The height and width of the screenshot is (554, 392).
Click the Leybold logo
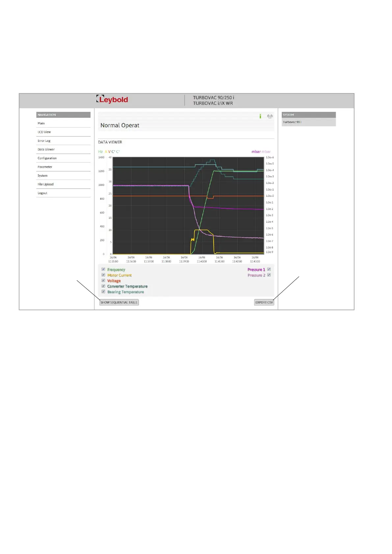pos(112,99)
